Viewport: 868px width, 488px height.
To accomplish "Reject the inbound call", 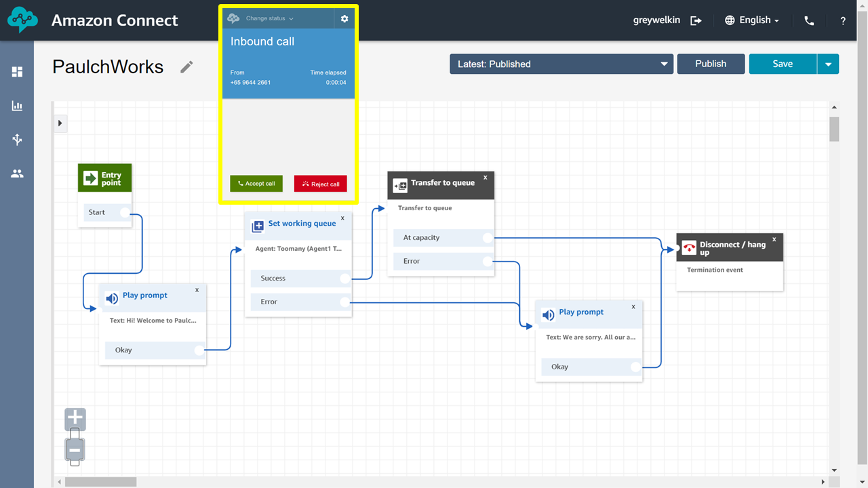I will 321,184.
